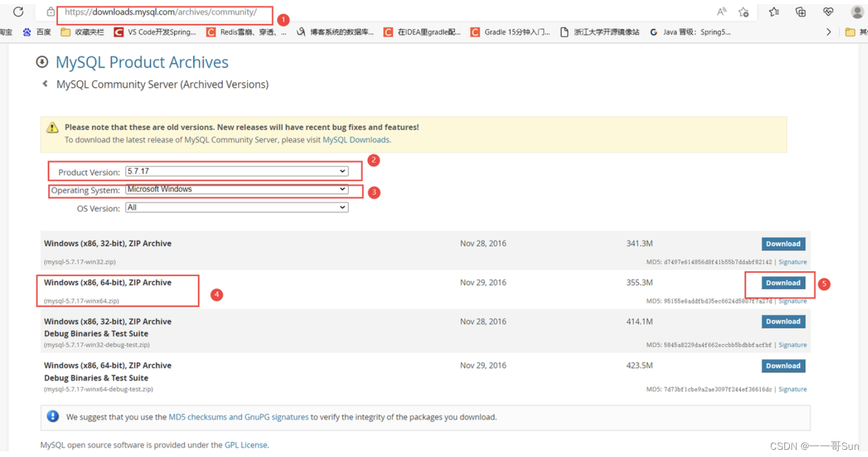Follow the MySQL Downloads link
The height and width of the screenshot is (457, 868).
(x=356, y=140)
